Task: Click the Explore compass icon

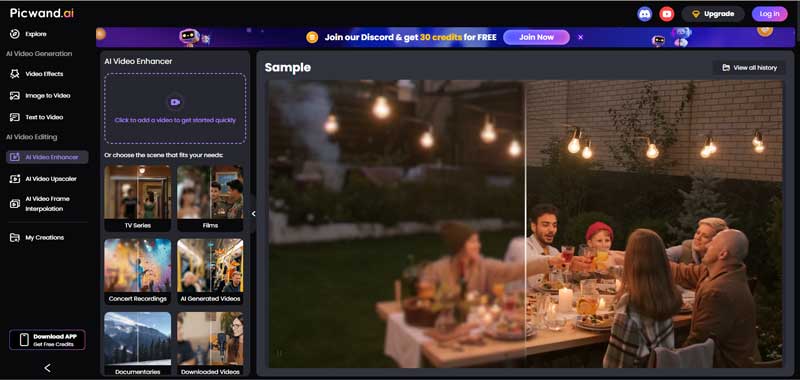Action: [15, 34]
